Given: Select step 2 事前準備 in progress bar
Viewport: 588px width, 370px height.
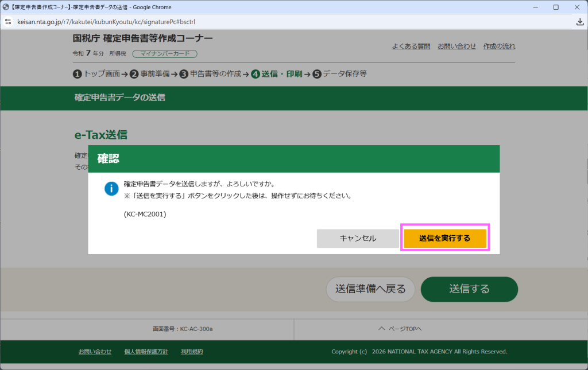Looking at the screenshot, I should tap(150, 74).
